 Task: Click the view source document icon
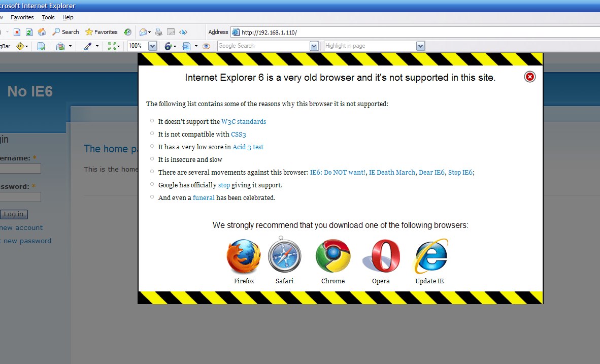click(186, 46)
